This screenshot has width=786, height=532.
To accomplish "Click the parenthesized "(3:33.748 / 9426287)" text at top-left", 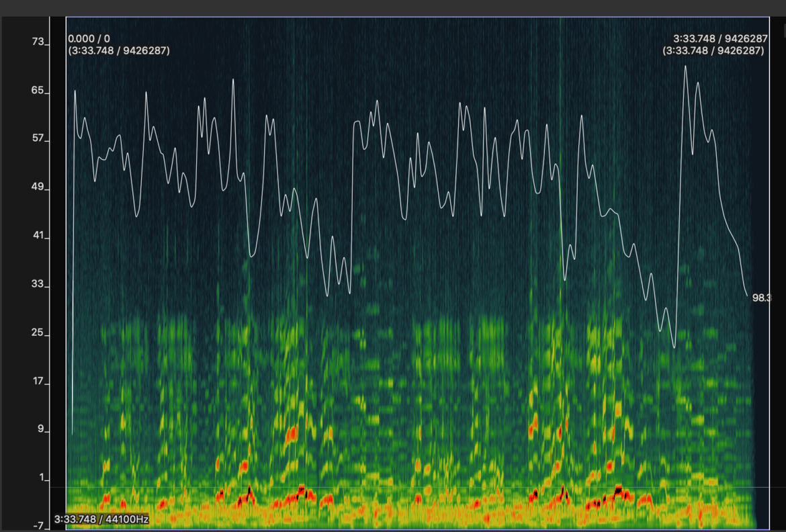I will coord(118,50).
